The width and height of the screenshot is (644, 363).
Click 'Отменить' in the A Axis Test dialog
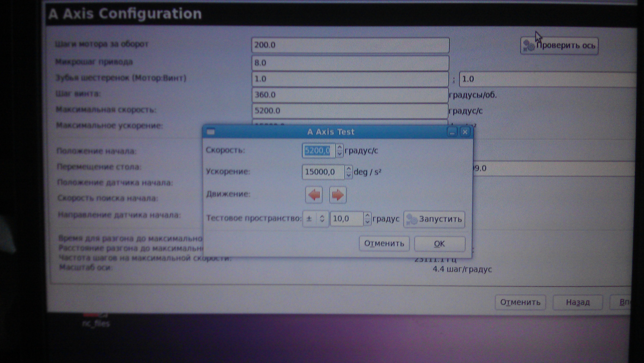coord(384,243)
